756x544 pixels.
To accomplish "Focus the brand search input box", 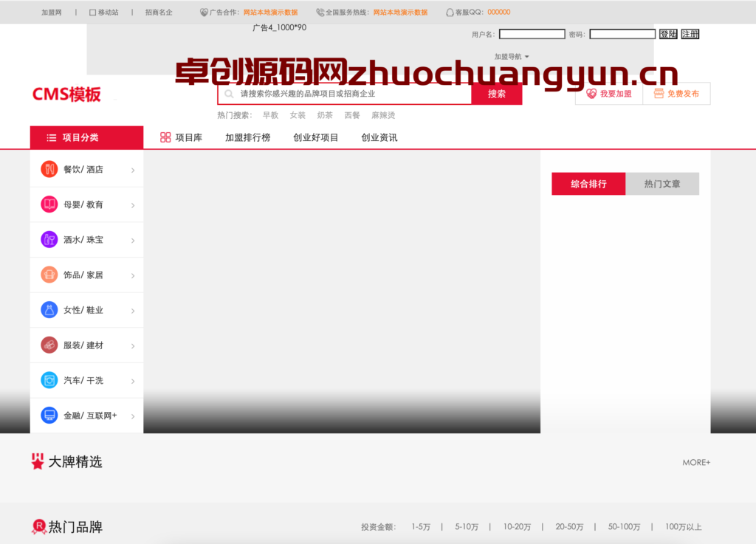I will [344, 94].
